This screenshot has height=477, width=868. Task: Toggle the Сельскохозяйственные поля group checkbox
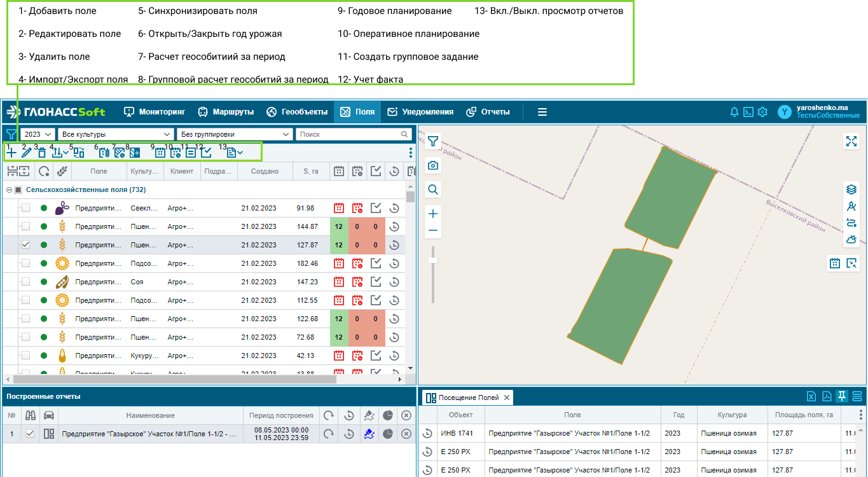(x=18, y=190)
